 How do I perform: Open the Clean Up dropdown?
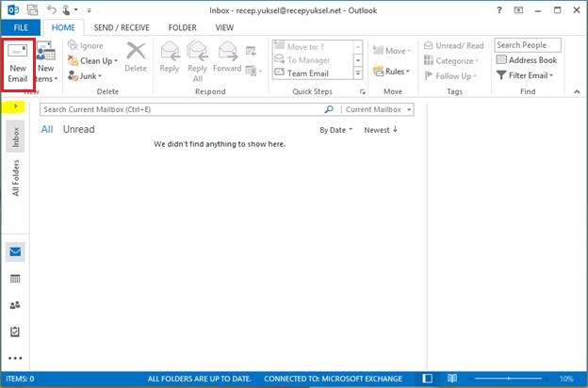pos(92,60)
